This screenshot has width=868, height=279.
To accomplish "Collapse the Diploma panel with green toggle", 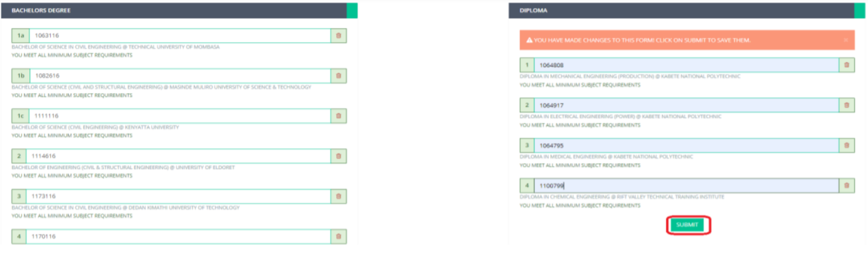I will tap(859, 10).
